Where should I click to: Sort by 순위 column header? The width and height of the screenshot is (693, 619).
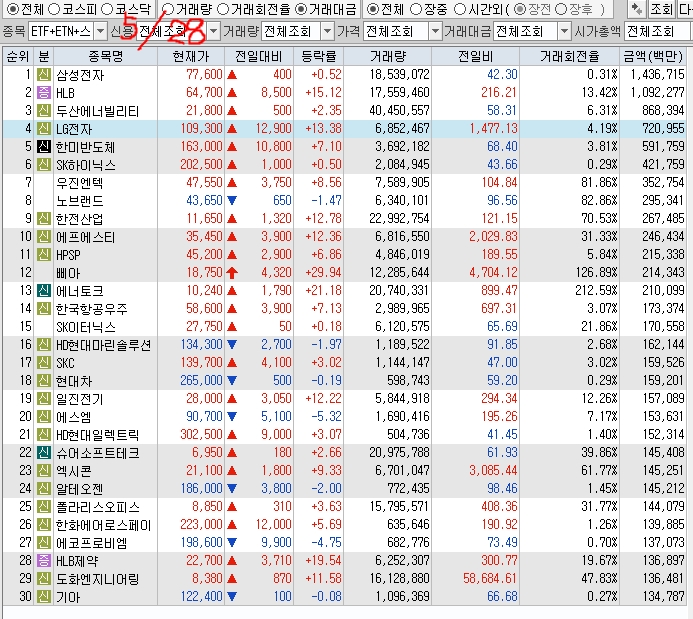click(x=18, y=56)
